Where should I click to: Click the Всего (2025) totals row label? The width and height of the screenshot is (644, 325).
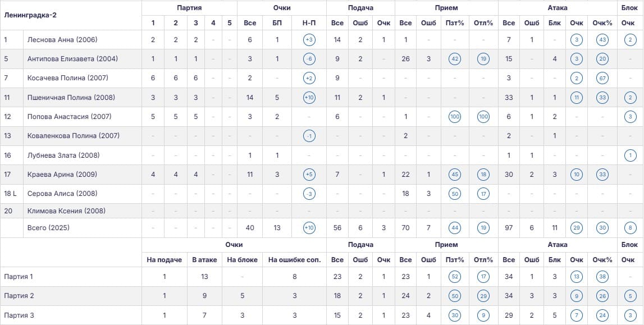(48, 228)
